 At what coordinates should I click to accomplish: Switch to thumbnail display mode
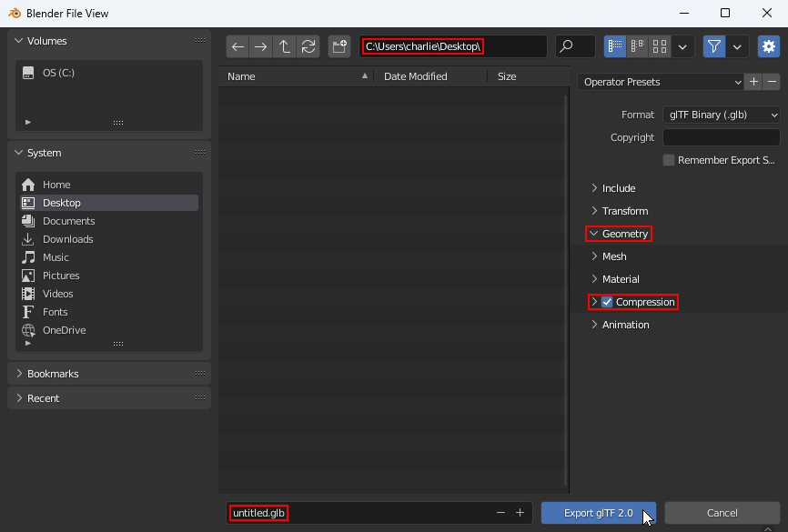coord(661,46)
